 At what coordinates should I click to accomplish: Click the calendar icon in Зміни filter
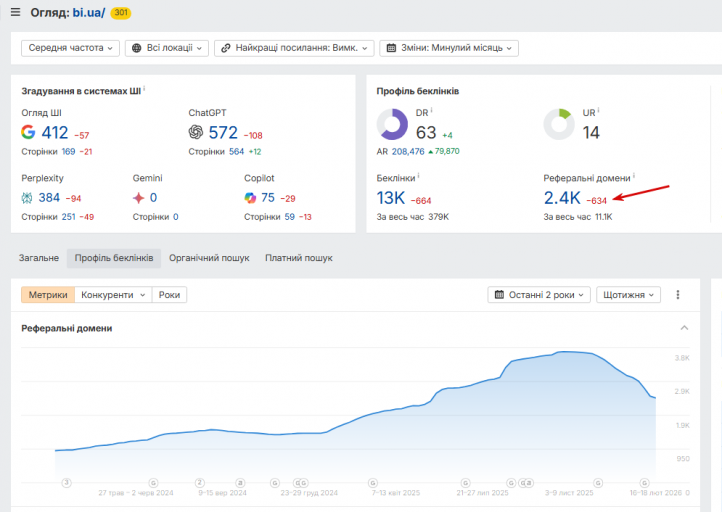(x=391, y=48)
